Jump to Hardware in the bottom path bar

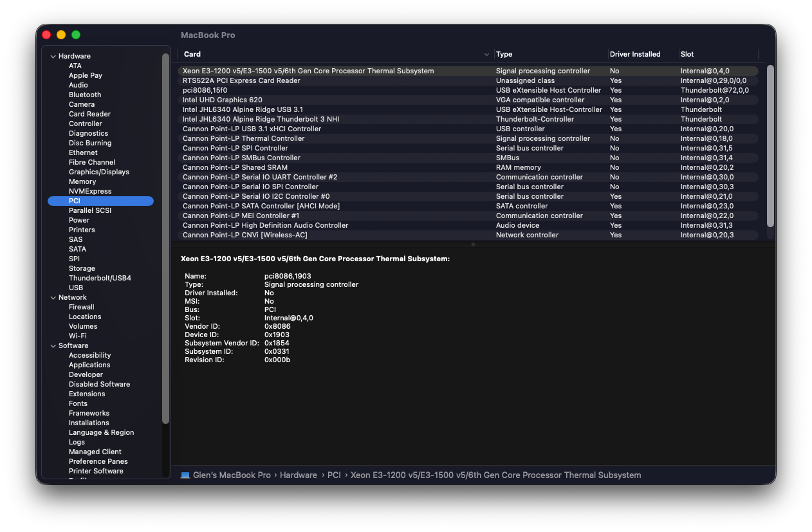pos(299,475)
